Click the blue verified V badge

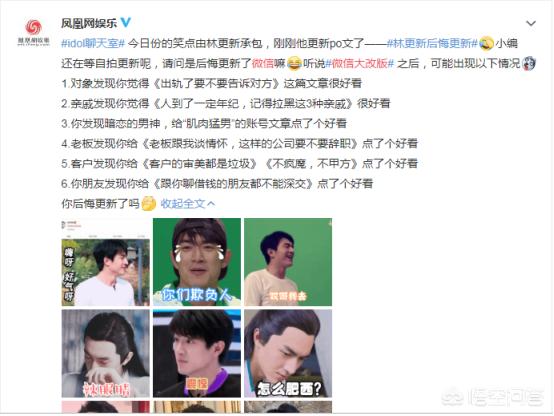[x=126, y=23]
